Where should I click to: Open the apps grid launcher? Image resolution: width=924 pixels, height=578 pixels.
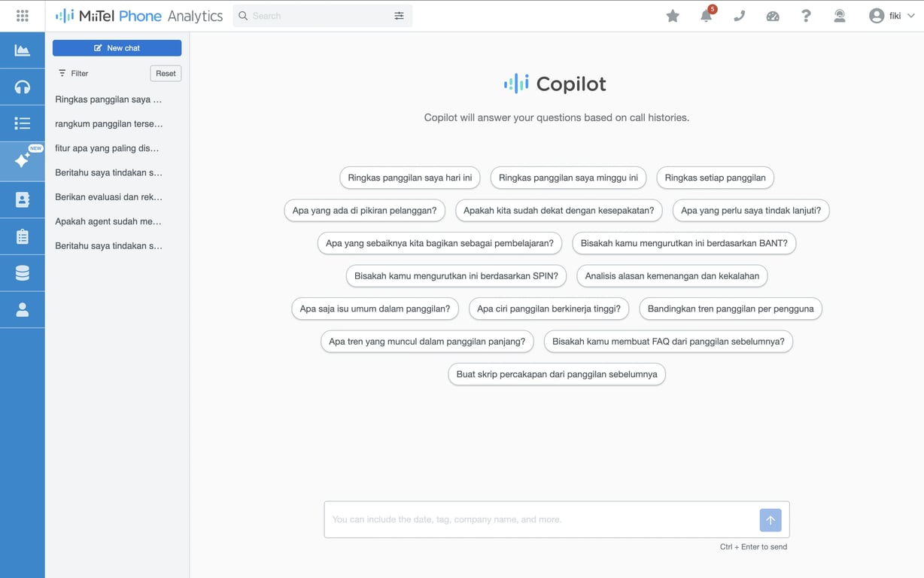tap(23, 15)
